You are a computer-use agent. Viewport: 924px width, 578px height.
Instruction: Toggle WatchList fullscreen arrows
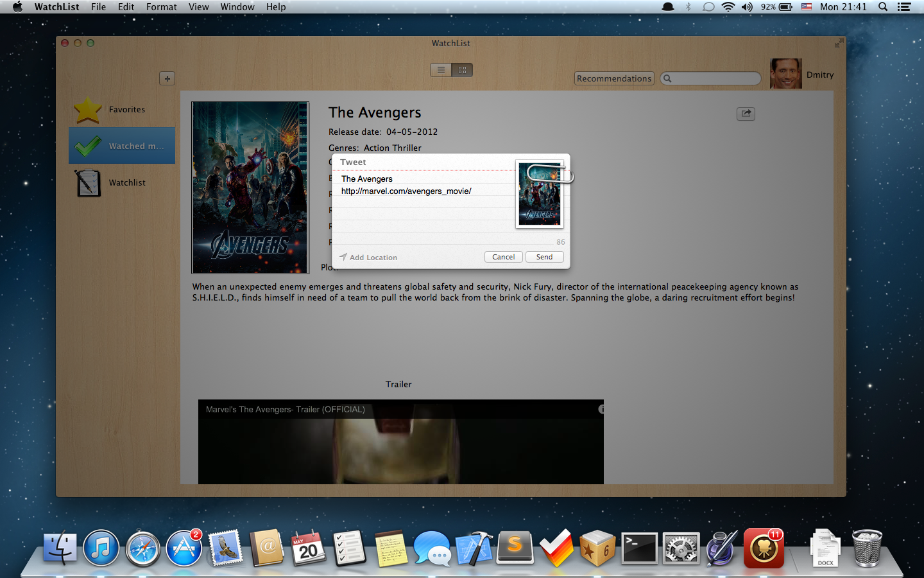coord(839,43)
